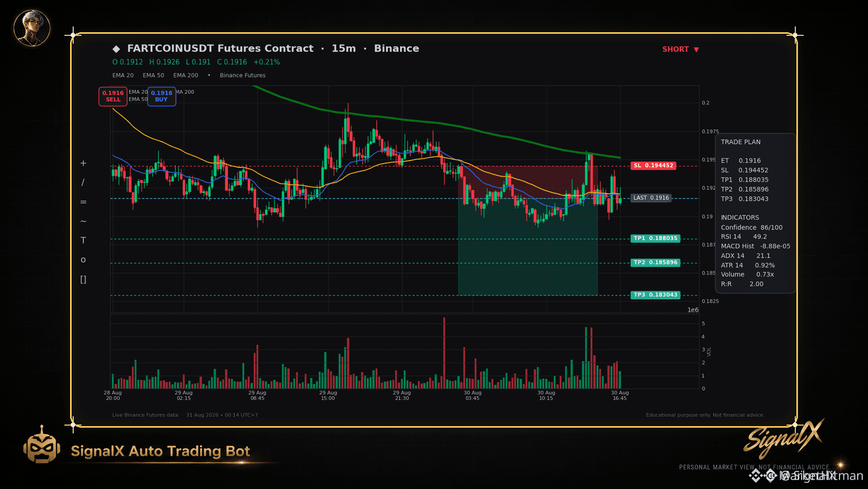Click SL 0.194452 in the trade plan panel
The height and width of the screenshot is (489, 868).
coord(744,170)
